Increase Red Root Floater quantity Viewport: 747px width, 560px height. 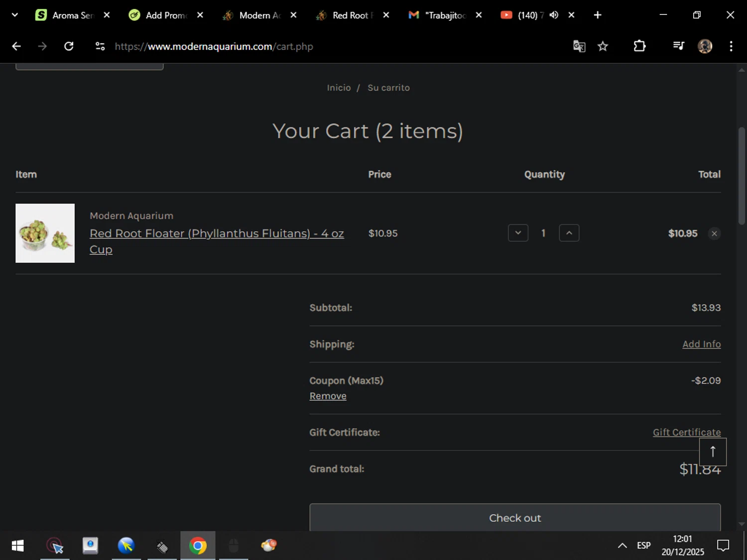pos(569,233)
